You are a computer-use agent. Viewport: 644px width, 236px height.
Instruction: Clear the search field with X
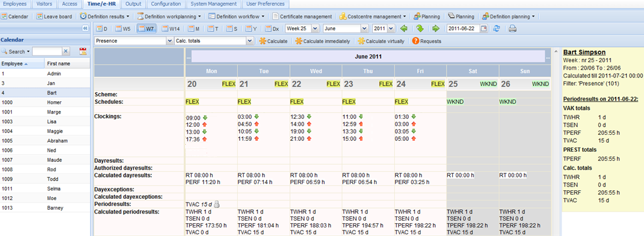(66, 51)
